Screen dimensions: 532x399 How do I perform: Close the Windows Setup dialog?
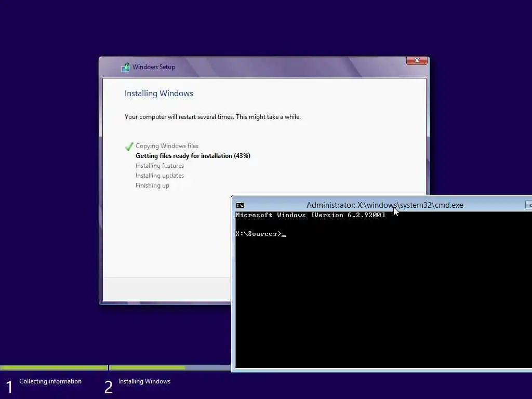417,61
